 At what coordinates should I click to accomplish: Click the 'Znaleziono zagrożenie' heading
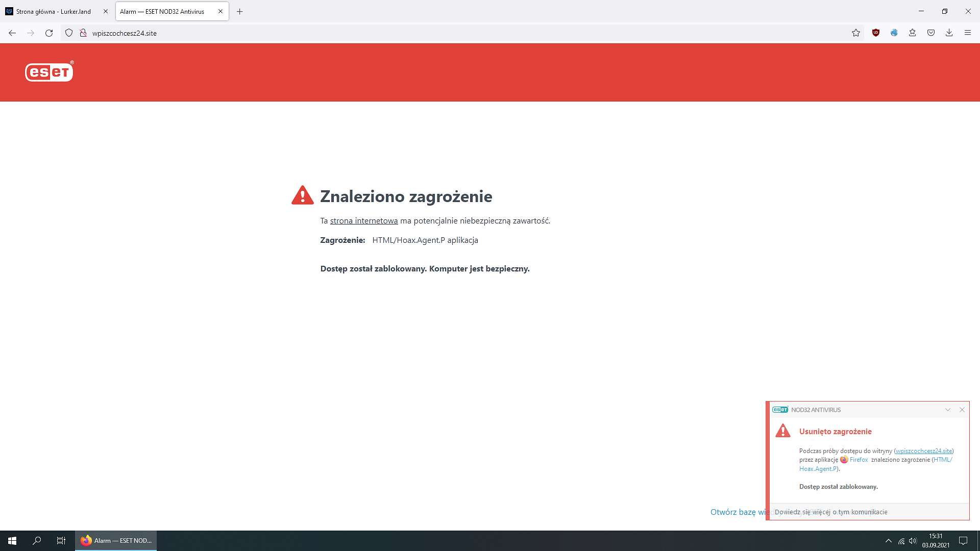point(406,196)
